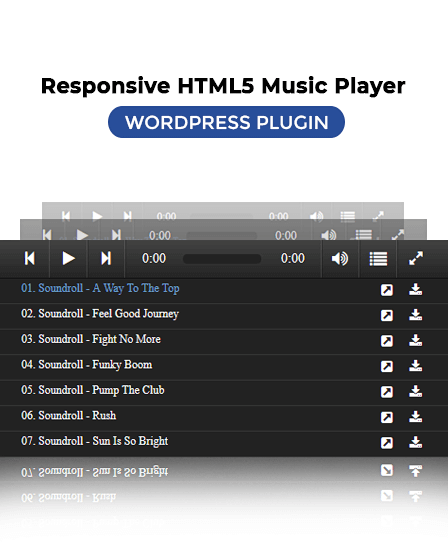Select track 07. Soundroll - Sun Is So Bright
Screen dimensions: 448x560
tap(94, 441)
